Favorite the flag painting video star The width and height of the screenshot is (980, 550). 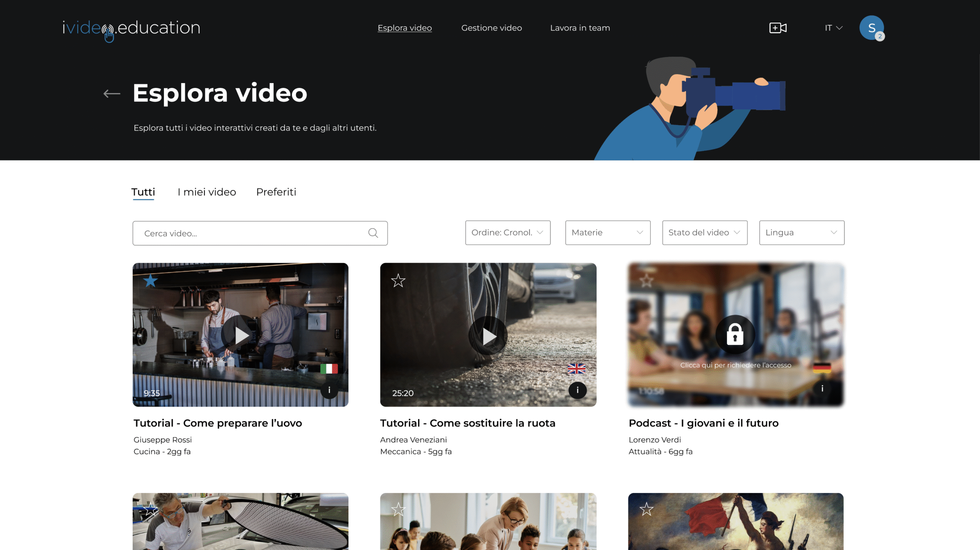647,509
